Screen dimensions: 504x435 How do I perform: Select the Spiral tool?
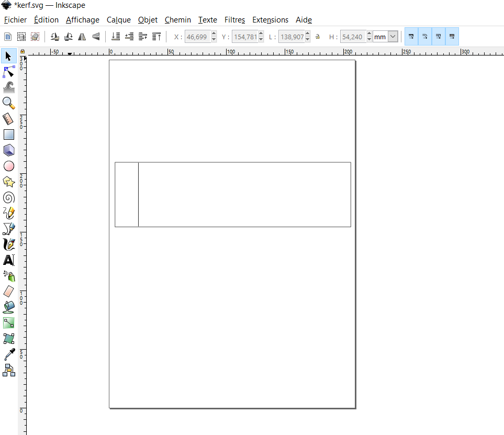pos(9,198)
